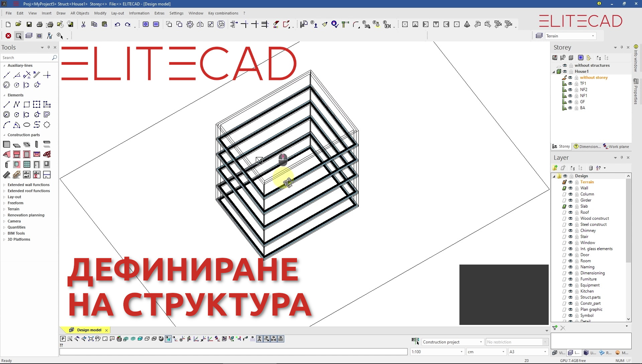Open the Properties side panel

(636, 92)
